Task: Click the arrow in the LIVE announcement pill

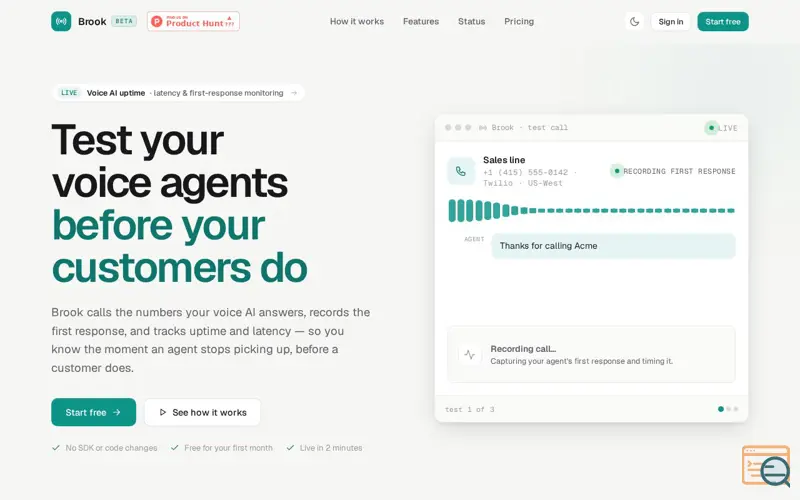Action: (x=294, y=93)
